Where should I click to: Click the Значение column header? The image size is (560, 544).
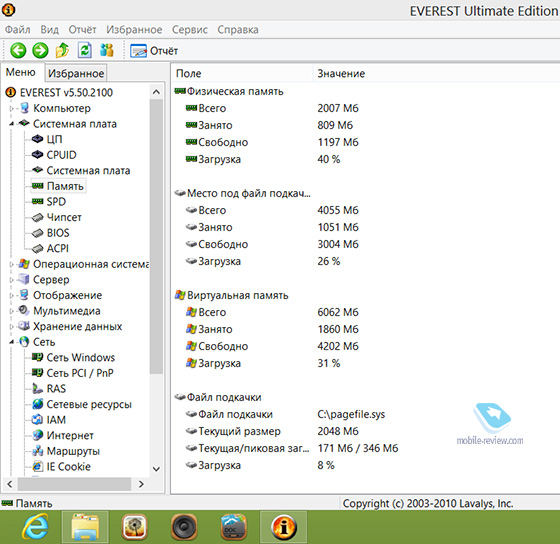[341, 74]
